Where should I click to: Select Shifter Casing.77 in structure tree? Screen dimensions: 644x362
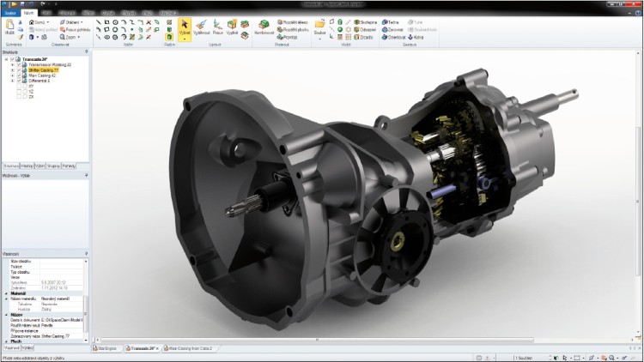point(43,70)
